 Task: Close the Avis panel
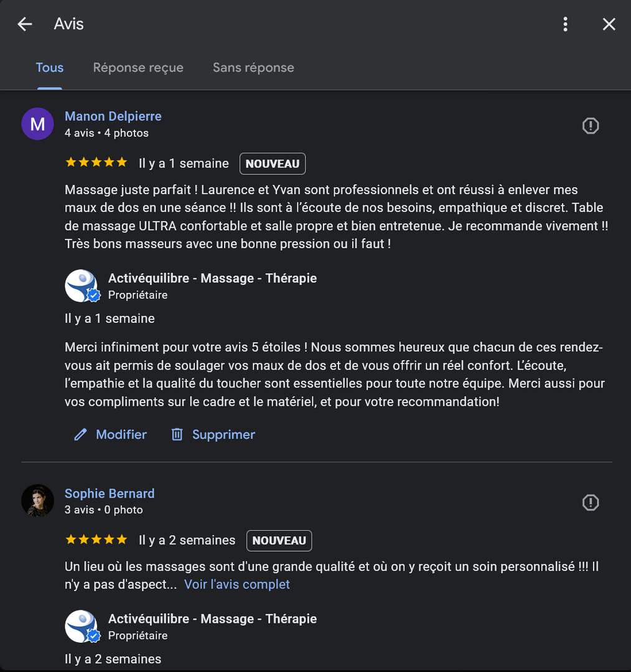pos(609,24)
